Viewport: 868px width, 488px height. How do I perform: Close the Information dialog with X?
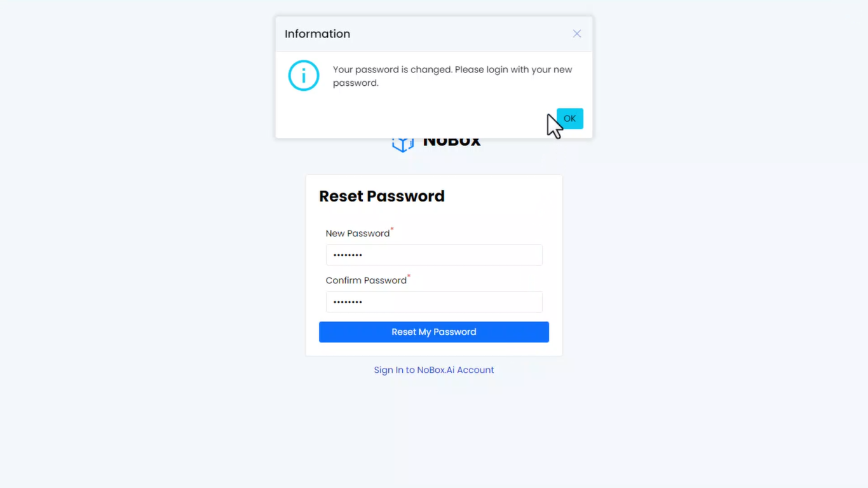click(577, 34)
